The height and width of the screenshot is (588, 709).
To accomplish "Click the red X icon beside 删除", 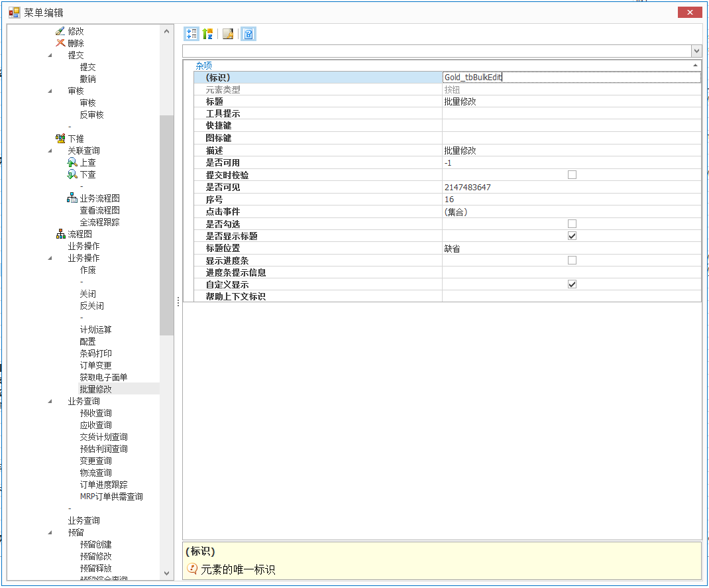I will click(x=60, y=43).
